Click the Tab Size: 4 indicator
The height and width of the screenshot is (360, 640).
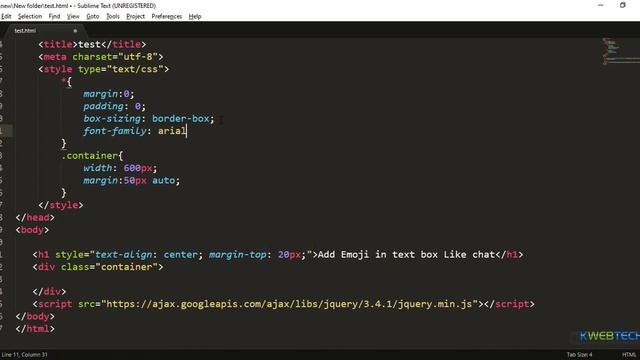pos(579,355)
